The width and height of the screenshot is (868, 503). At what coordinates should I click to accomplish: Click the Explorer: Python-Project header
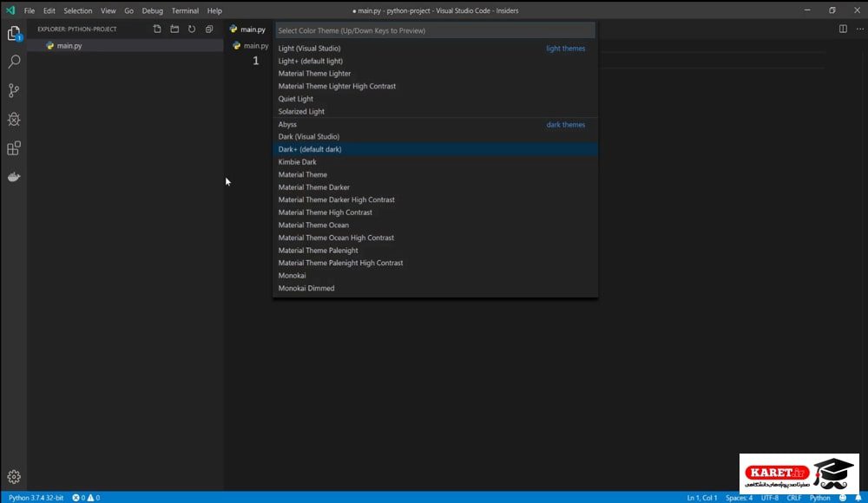coord(77,29)
